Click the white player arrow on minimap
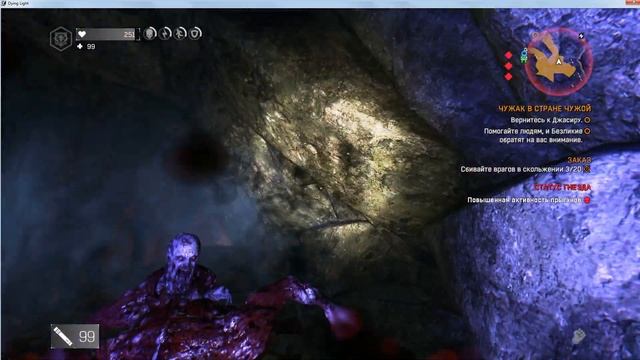The image size is (640, 360). point(559,62)
